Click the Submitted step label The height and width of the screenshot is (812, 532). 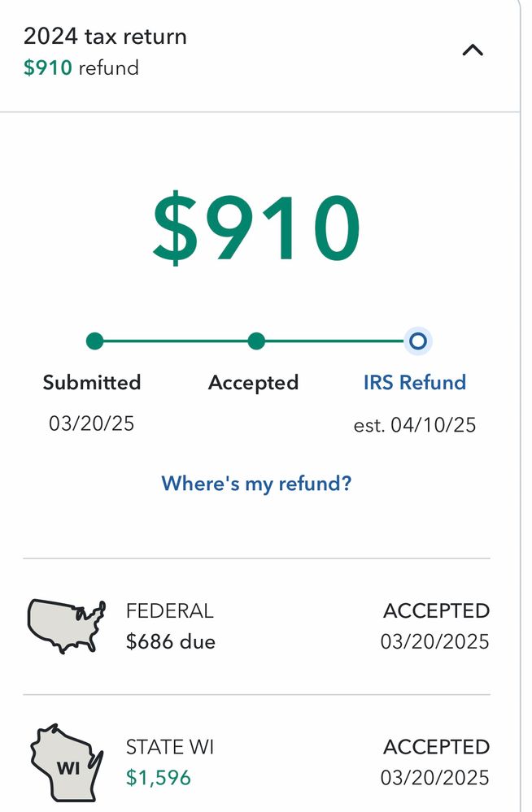(92, 382)
